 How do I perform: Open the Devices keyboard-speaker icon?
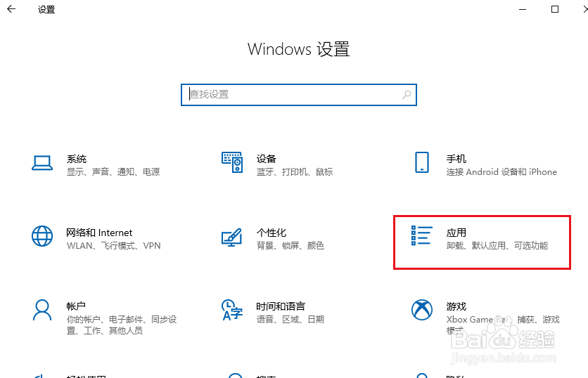tap(232, 162)
